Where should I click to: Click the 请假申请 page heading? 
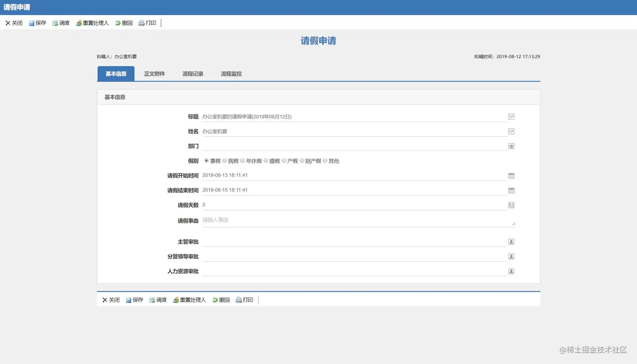318,41
